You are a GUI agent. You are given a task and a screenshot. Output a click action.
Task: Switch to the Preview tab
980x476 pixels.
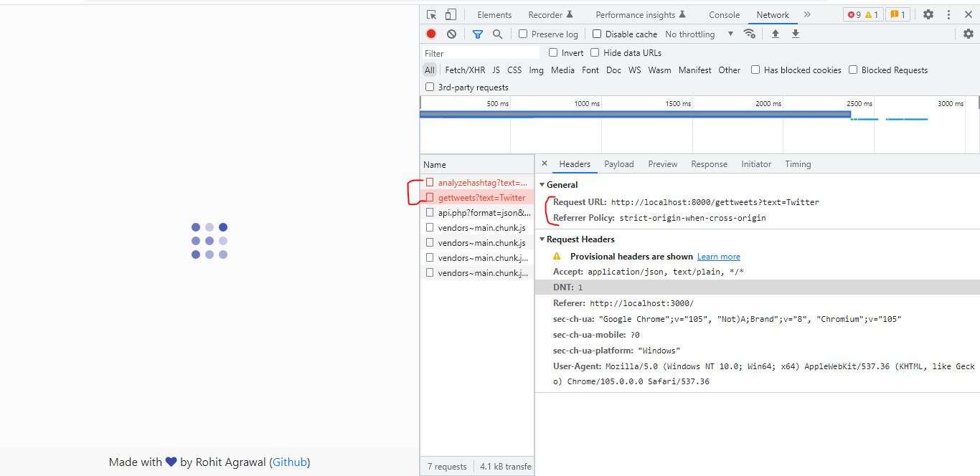tap(663, 164)
